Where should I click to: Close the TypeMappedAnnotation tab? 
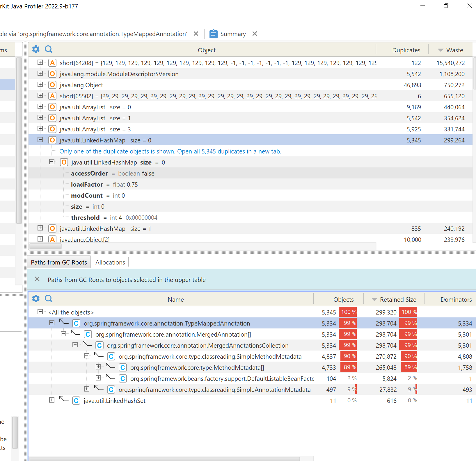196,34
